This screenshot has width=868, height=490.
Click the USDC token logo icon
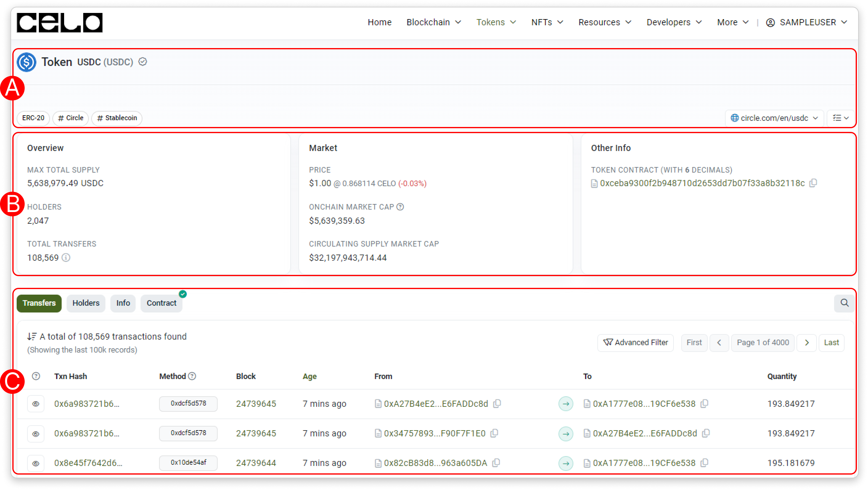point(27,62)
